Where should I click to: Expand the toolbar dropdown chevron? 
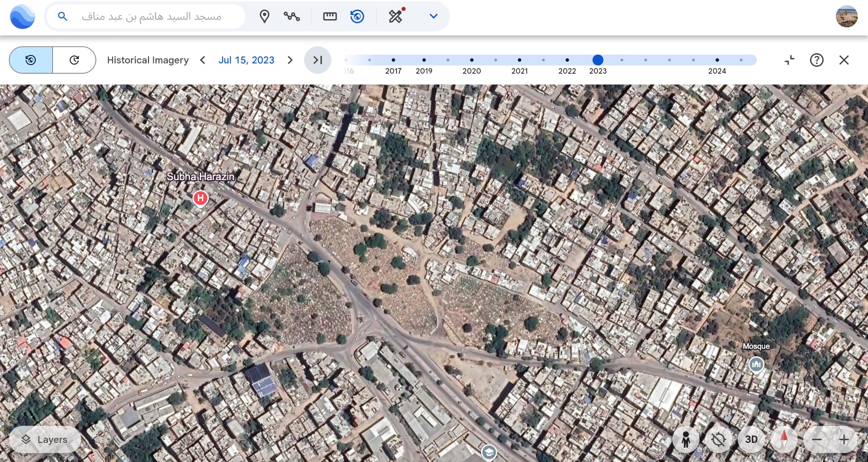point(433,16)
